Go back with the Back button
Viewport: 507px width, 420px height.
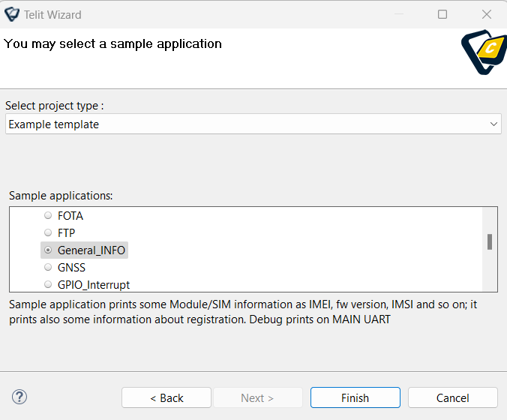pyautogui.click(x=166, y=397)
